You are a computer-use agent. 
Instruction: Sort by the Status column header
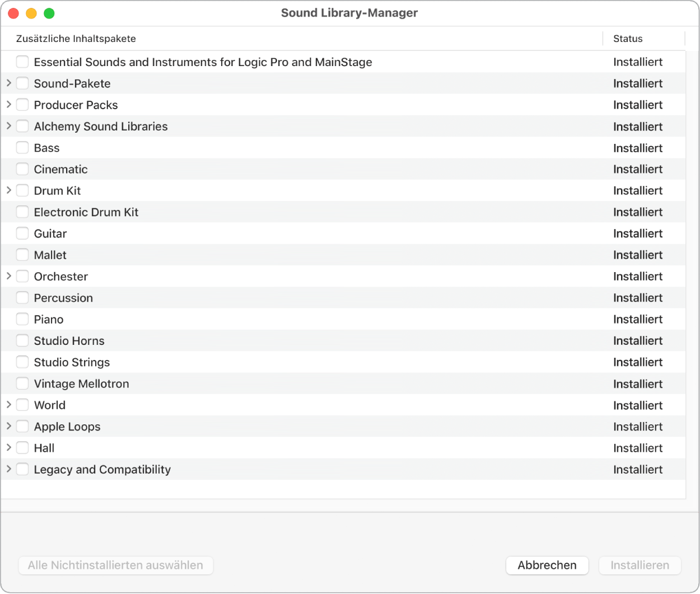pyautogui.click(x=628, y=39)
